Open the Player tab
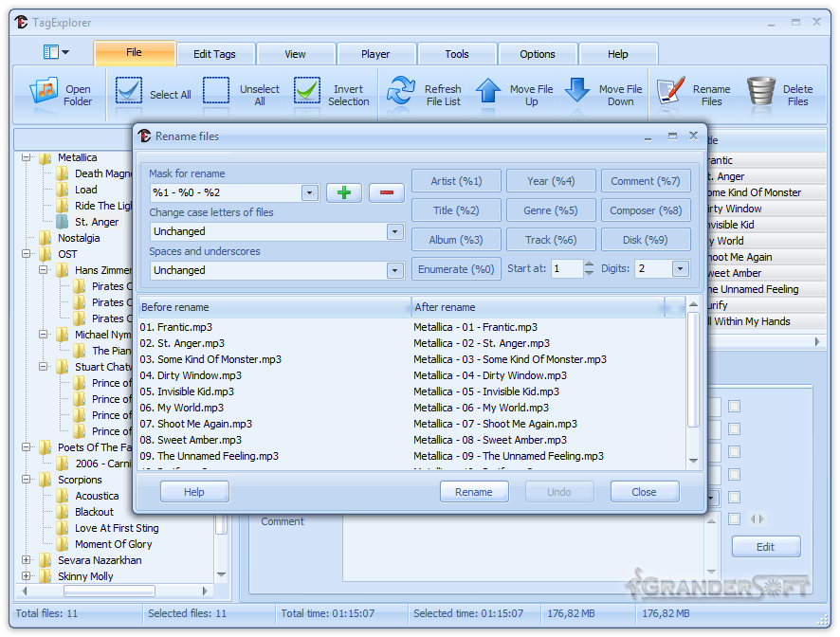Viewport: 840px width, 637px height. pyautogui.click(x=375, y=54)
